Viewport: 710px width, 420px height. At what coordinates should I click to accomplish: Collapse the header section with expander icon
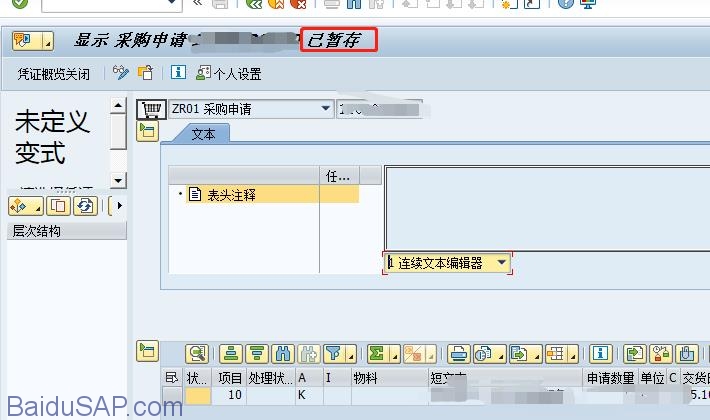point(147,131)
